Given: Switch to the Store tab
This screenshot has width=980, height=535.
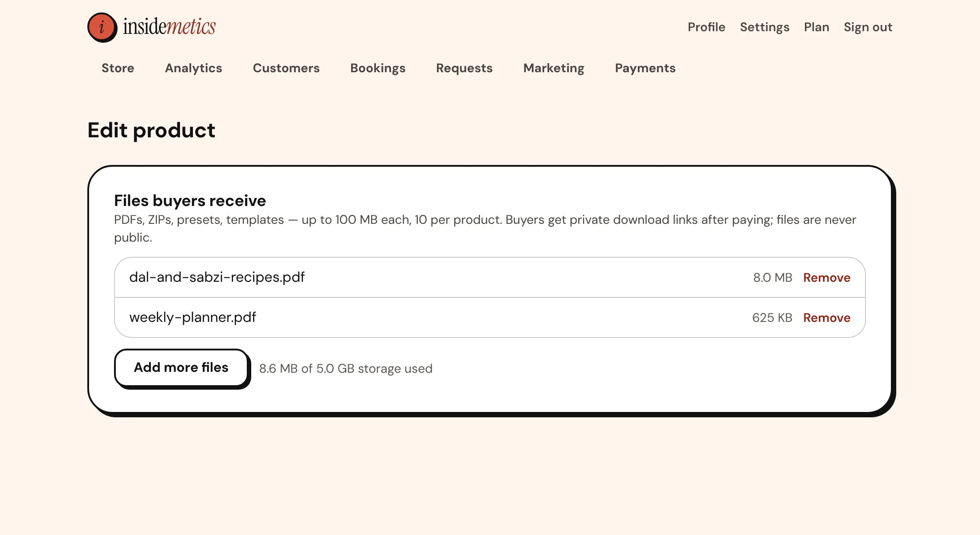Looking at the screenshot, I should click(118, 68).
